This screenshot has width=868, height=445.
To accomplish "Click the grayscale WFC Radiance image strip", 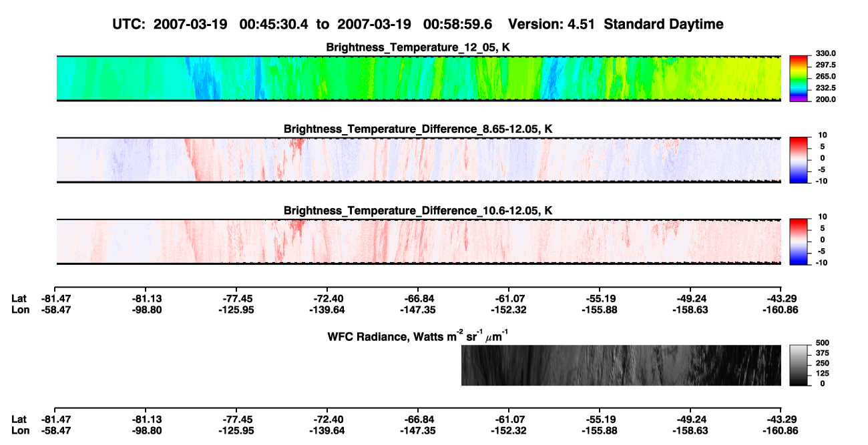I will click(621, 366).
